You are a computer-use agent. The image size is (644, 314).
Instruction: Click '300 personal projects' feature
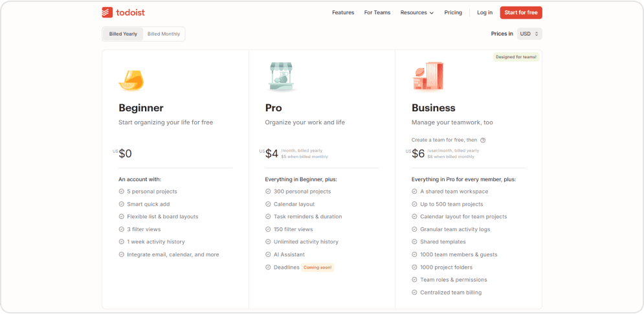[x=302, y=192]
